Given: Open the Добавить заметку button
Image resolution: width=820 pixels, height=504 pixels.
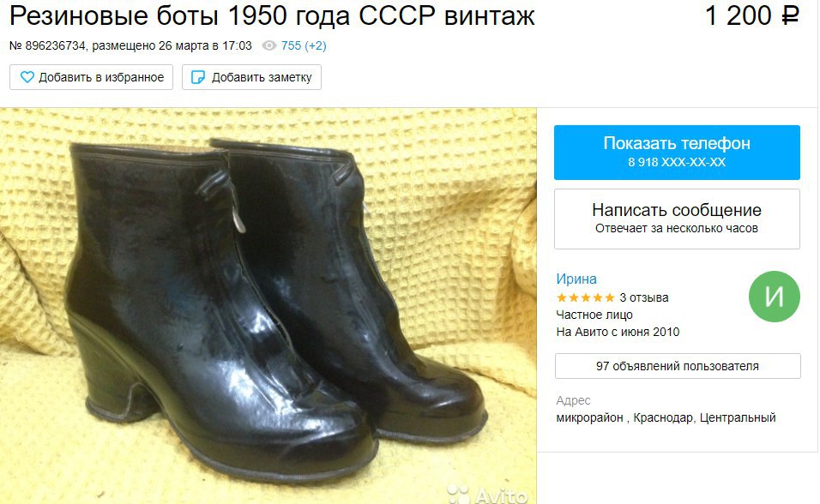Looking at the screenshot, I should click(251, 77).
